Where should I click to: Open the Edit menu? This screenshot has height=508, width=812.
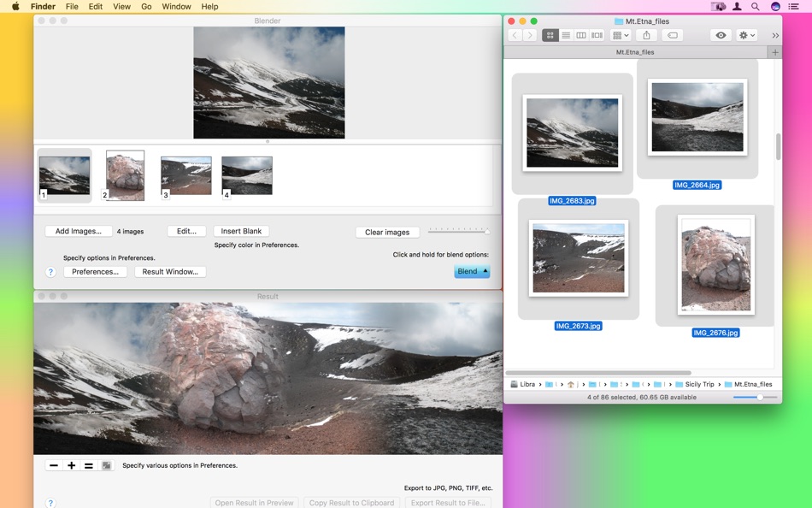coord(95,7)
